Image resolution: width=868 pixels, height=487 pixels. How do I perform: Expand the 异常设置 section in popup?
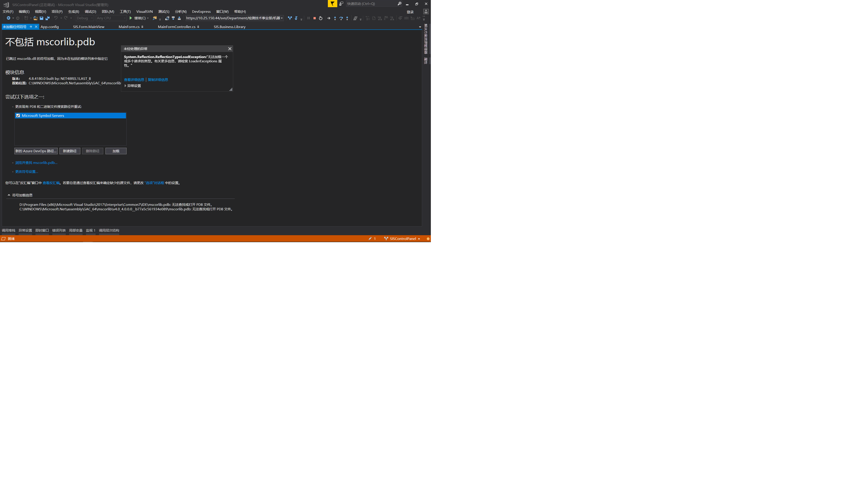pyautogui.click(x=125, y=86)
